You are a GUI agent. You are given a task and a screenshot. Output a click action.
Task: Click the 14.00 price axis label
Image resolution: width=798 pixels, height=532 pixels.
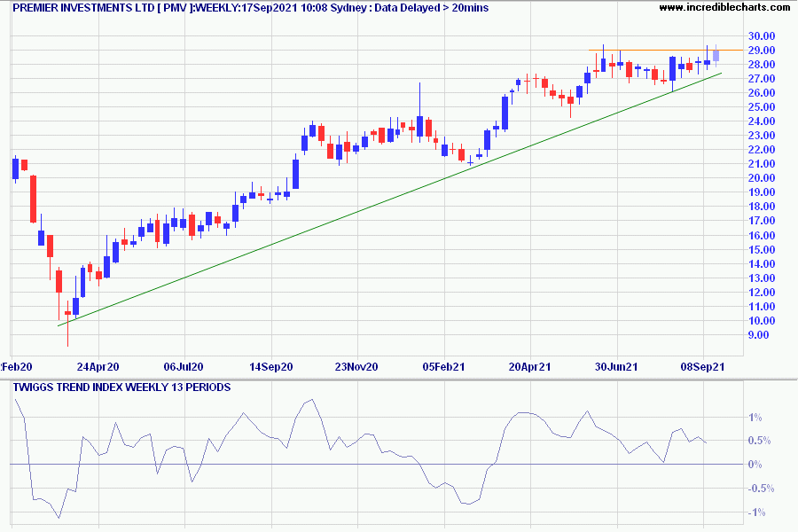(x=762, y=264)
